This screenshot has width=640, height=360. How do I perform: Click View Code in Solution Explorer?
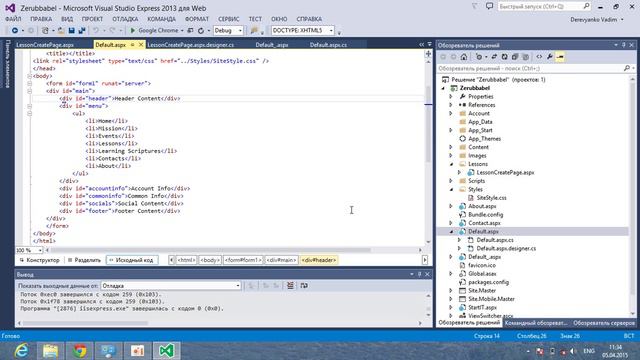tap(539, 57)
